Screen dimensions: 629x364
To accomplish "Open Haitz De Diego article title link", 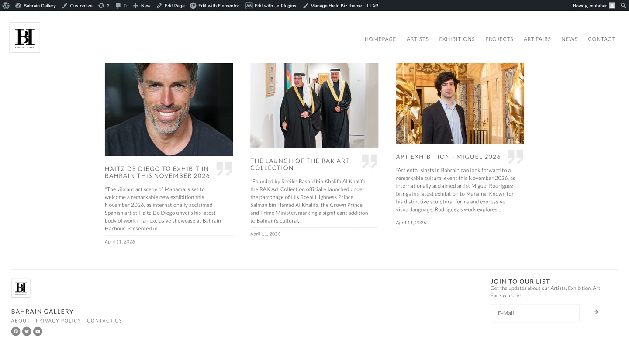I will 157,172.
